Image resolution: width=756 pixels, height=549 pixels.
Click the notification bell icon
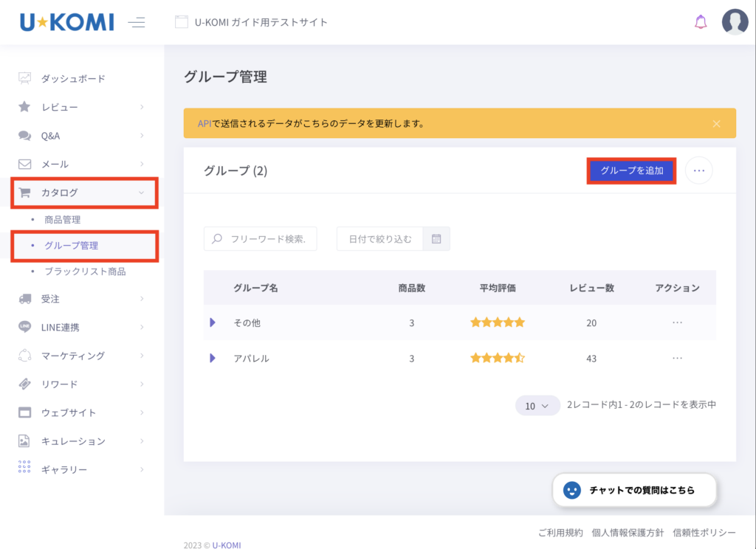[x=701, y=22]
